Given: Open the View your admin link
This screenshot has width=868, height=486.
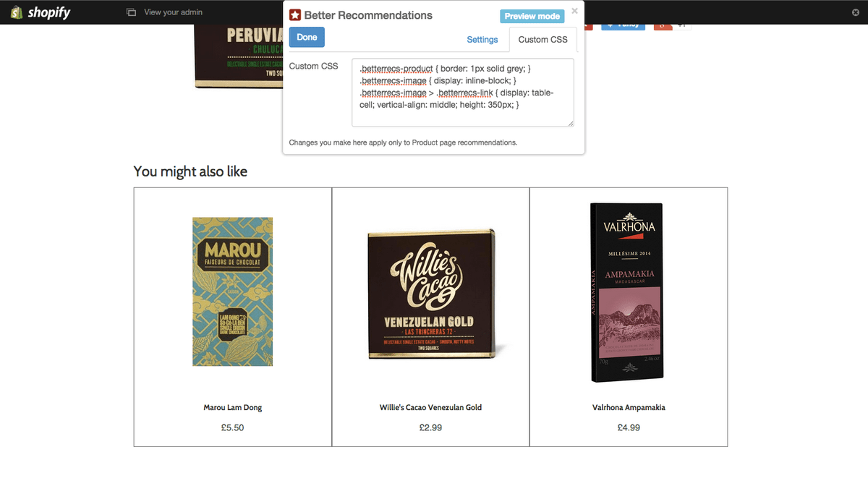Looking at the screenshot, I should click(174, 12).
